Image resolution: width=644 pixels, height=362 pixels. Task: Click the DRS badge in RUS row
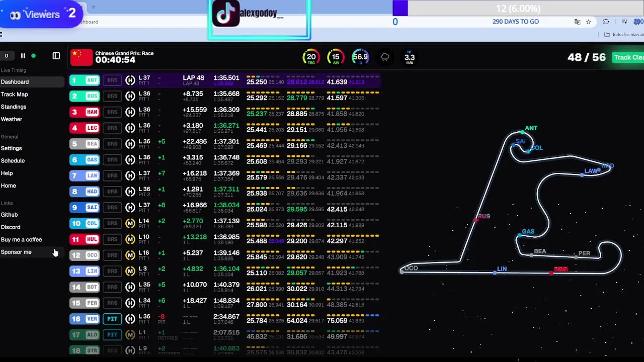coord(112,96)
